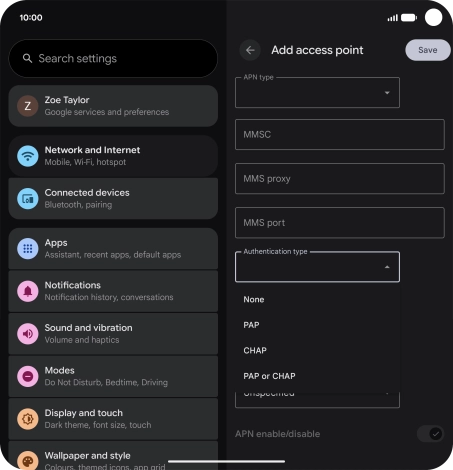Focus the Search settings field
Viewport: 453px width, 470px height.
113,59
